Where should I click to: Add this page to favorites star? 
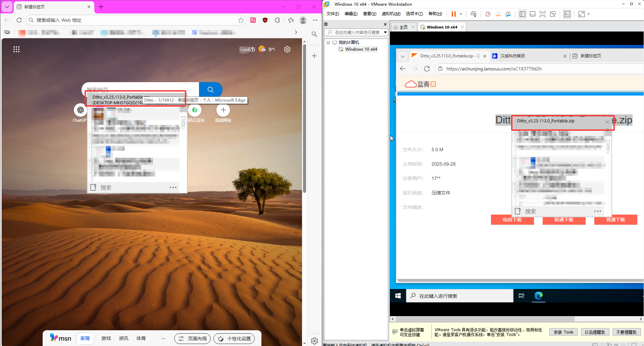241,20
